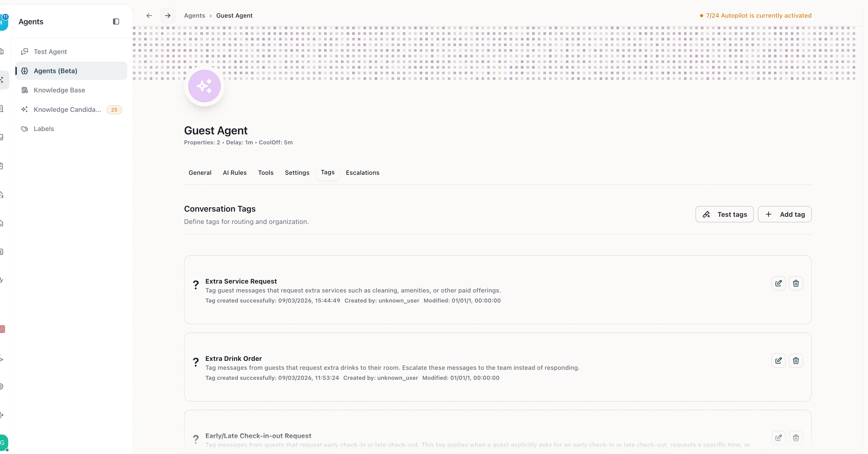The height and width of the screenshot is (454, 868).
Task: Switch to the Tools tab
Action: [x=266, y=173]
